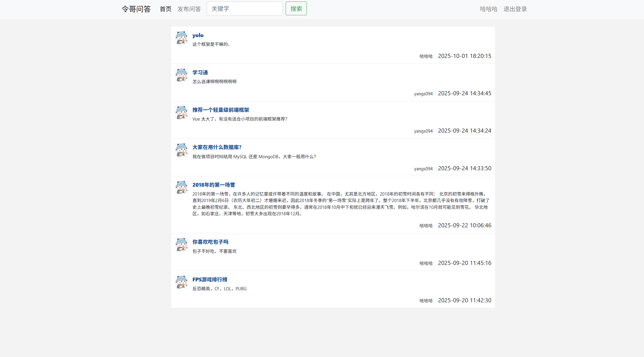The height and width of the screenshot is (357, 644).
Task: Click 退出登录 to log out
Action: coord(515,9)
